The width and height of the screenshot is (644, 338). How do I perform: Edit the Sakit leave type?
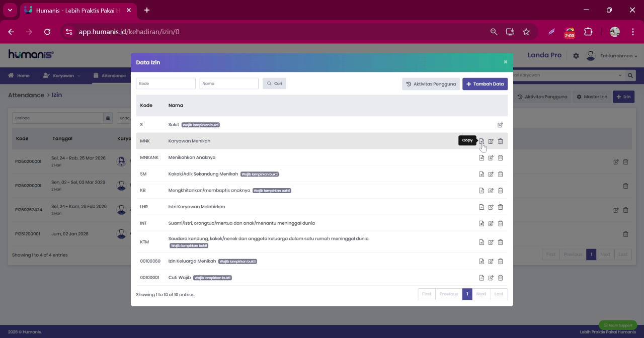pyautogui.click(x=500, y=125)
